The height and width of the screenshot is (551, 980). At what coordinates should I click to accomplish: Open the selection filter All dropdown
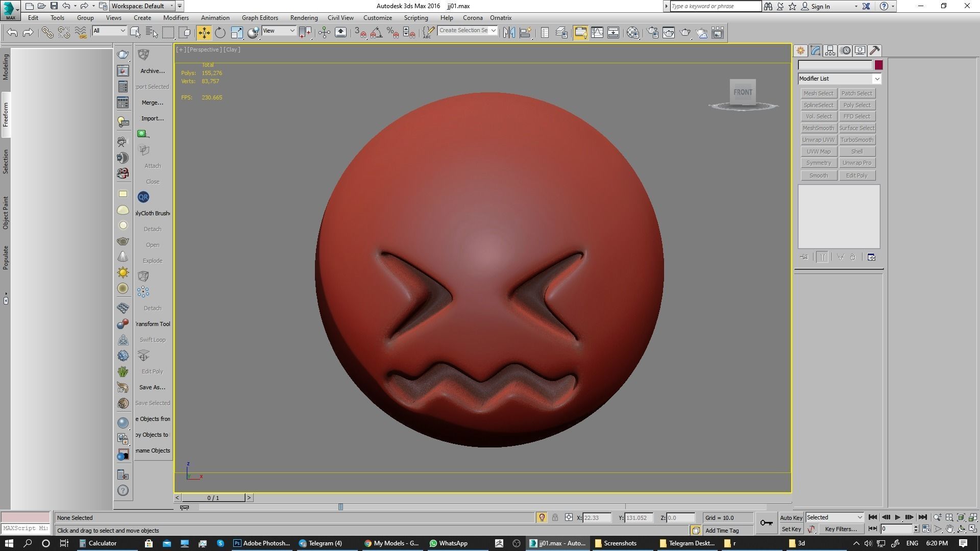[109, 31]
